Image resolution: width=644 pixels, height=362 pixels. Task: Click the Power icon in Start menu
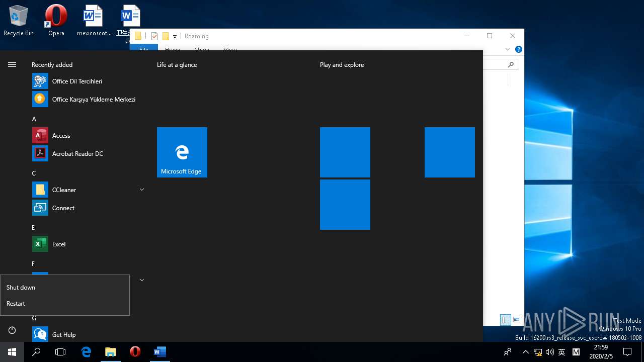[12, 330]
